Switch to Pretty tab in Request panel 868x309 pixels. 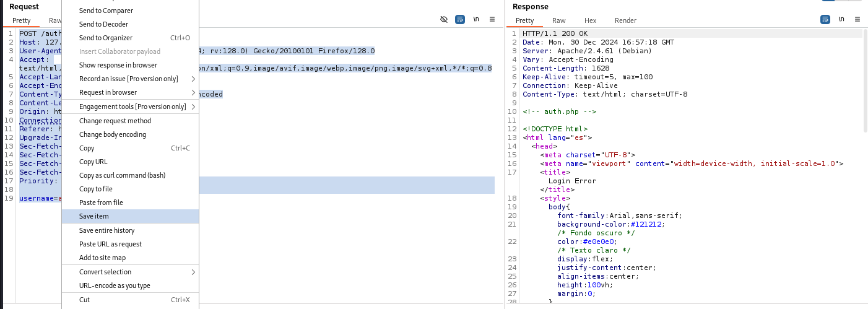(x=22, y=20)
